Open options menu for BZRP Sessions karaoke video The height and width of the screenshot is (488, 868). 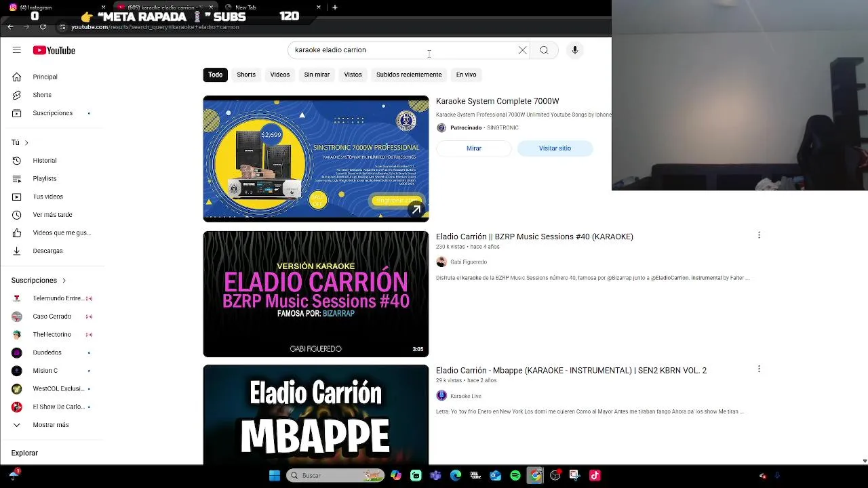[x=759, y=235]
